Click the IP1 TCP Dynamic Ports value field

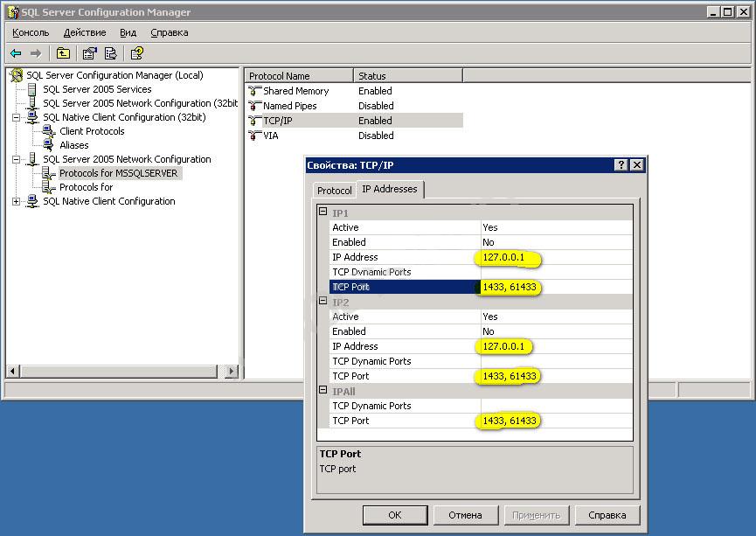557,272
